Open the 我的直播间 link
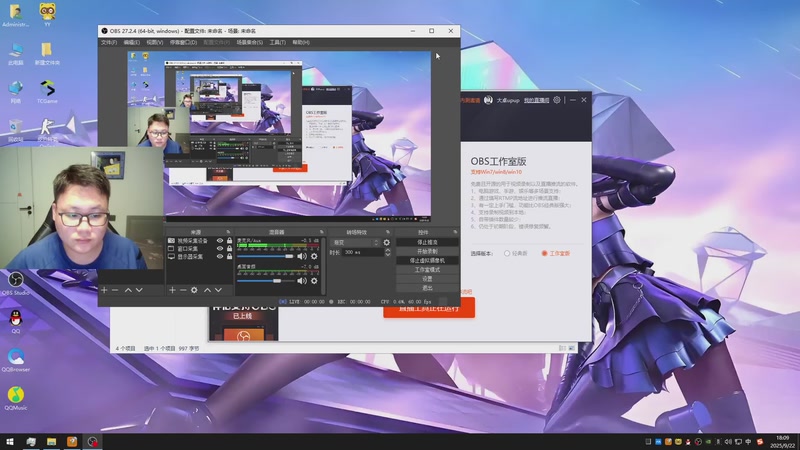Screen dimensions: 800x450 536,101
